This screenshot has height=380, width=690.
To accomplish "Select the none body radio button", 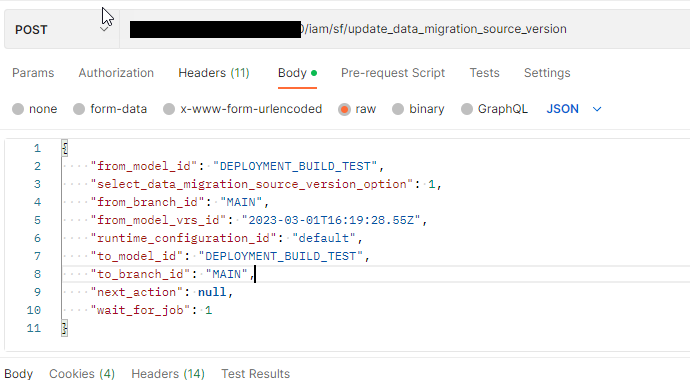I will pyautogui.click(x=18, y=109).
